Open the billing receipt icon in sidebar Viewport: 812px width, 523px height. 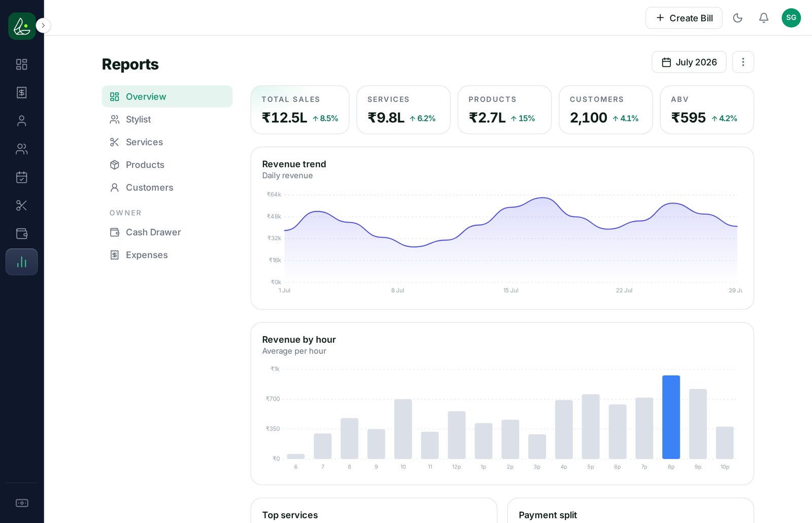[22, 92]
